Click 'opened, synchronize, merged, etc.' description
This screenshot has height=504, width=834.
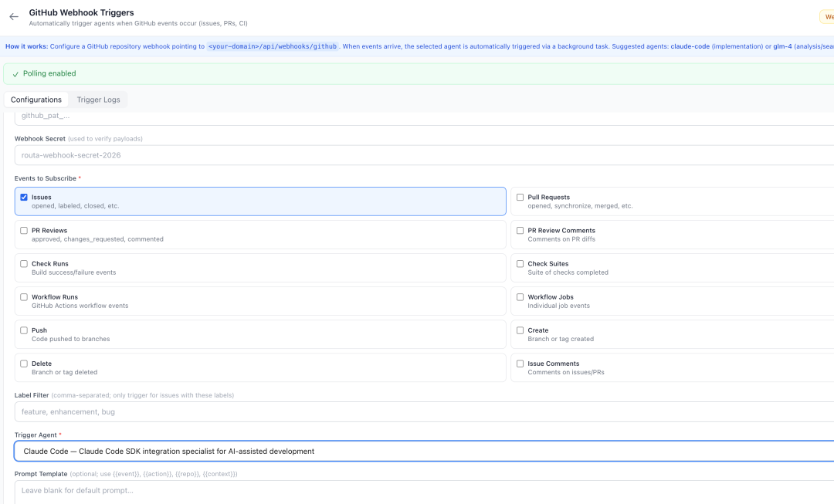coord(580,206)
